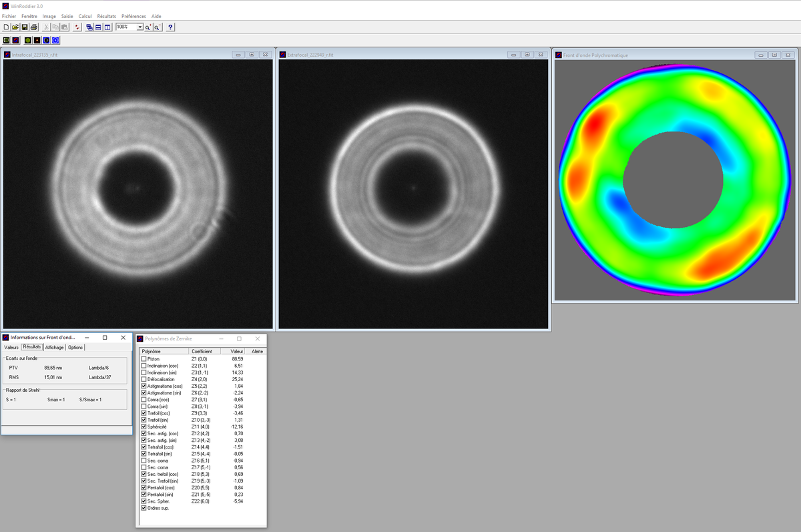Tile windows horizontally icon
801x532 pixels.
pyautogui.click(x=98, y=27)
